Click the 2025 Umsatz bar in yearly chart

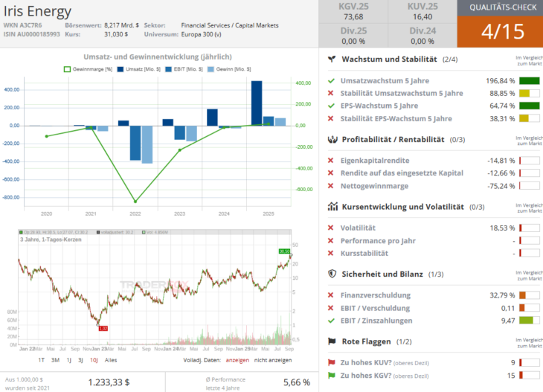pos(257,103)
